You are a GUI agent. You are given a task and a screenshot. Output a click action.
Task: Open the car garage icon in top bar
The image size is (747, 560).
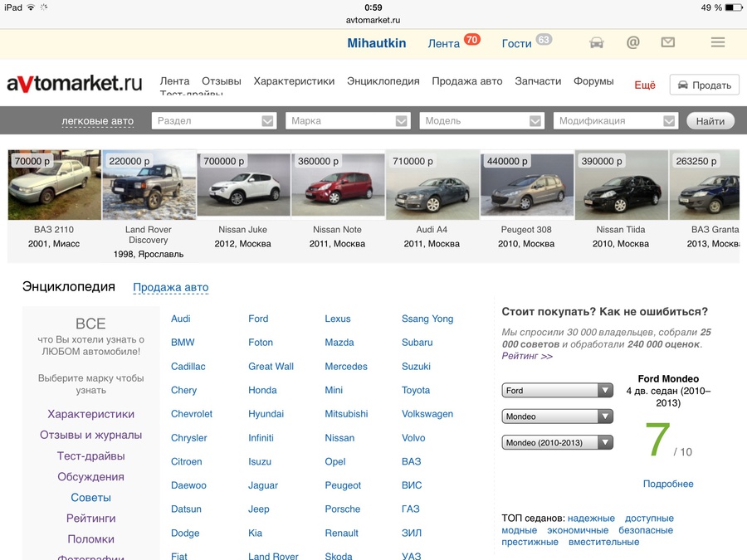coord(597,43)
